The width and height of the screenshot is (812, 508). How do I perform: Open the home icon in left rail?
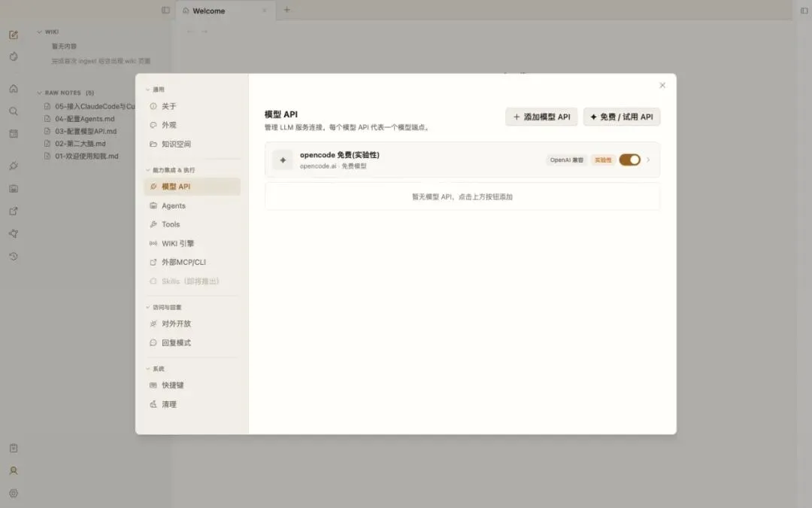coord(14,89)
